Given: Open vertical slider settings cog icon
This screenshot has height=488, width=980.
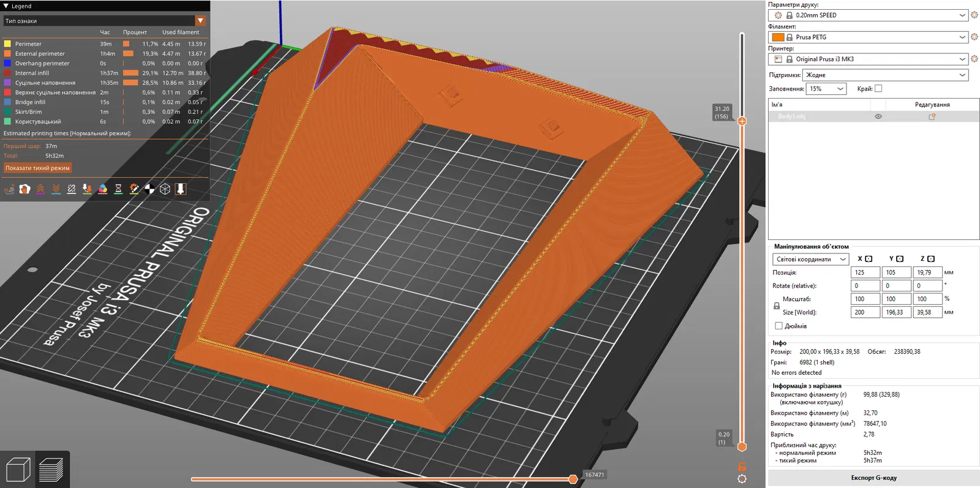Looking at the screenshot, I should 742,479.
